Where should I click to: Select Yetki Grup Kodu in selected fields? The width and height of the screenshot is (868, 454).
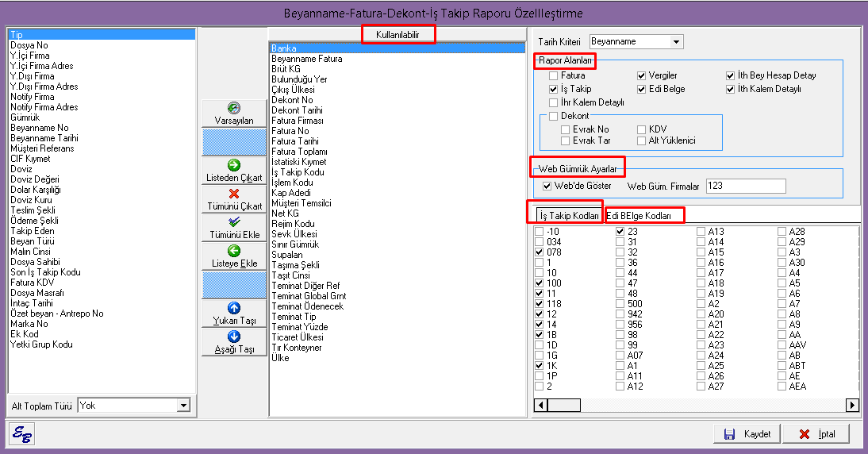(x=102, y=344)
